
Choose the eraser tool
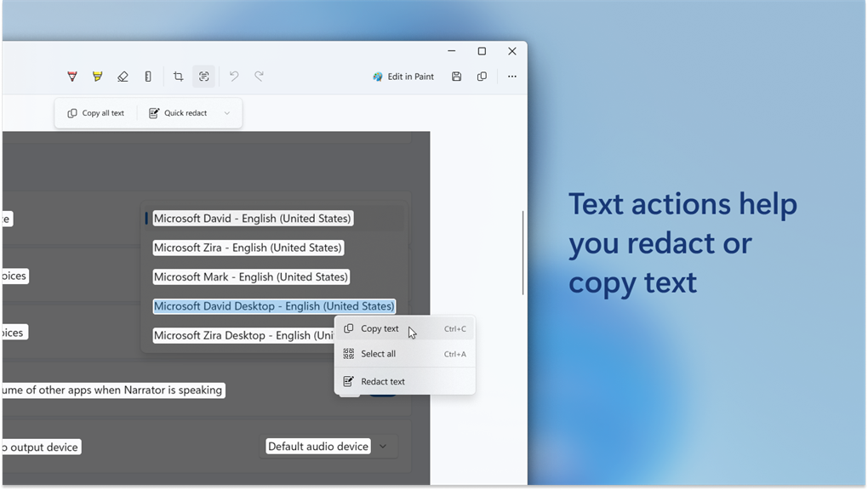pos(123,77)
